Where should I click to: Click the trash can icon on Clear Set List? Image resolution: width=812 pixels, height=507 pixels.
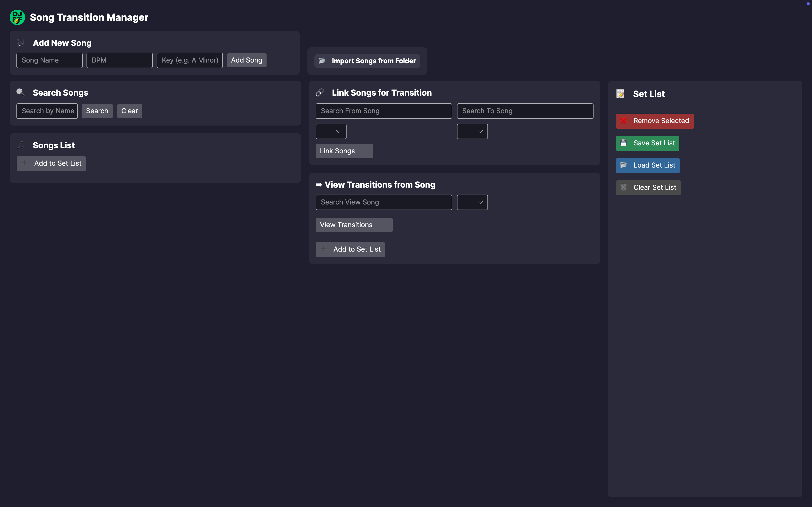tap(623, 187)
